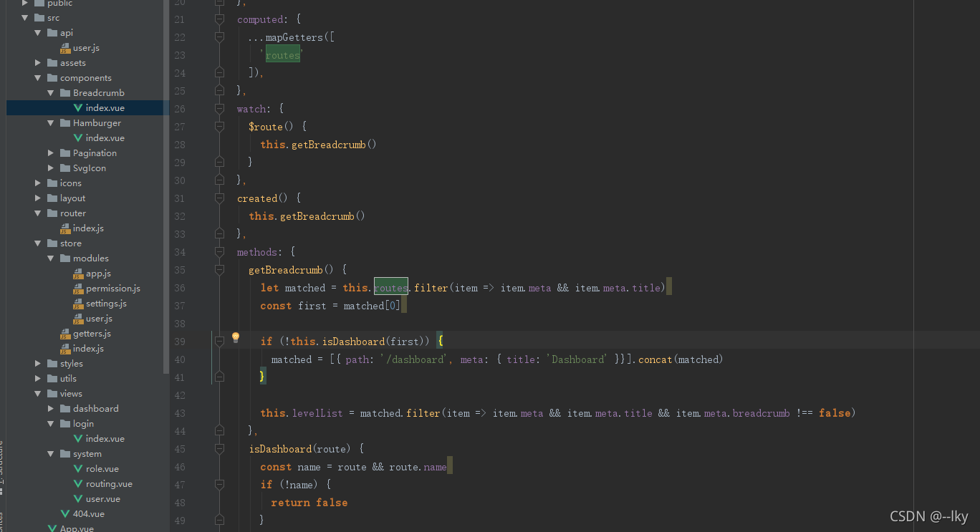Expand the SvgIcon folder arrow
The width and height of the screenshot is (980, 532).
pyautogui.click(x=51, y=168)
